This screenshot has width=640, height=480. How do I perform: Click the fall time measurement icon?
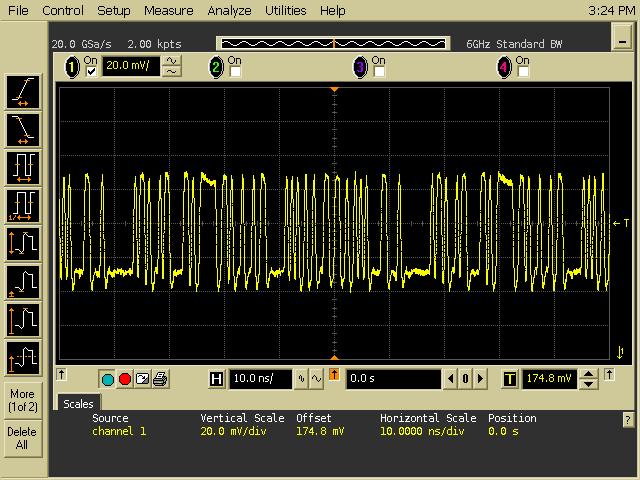(x=23, y=128)
